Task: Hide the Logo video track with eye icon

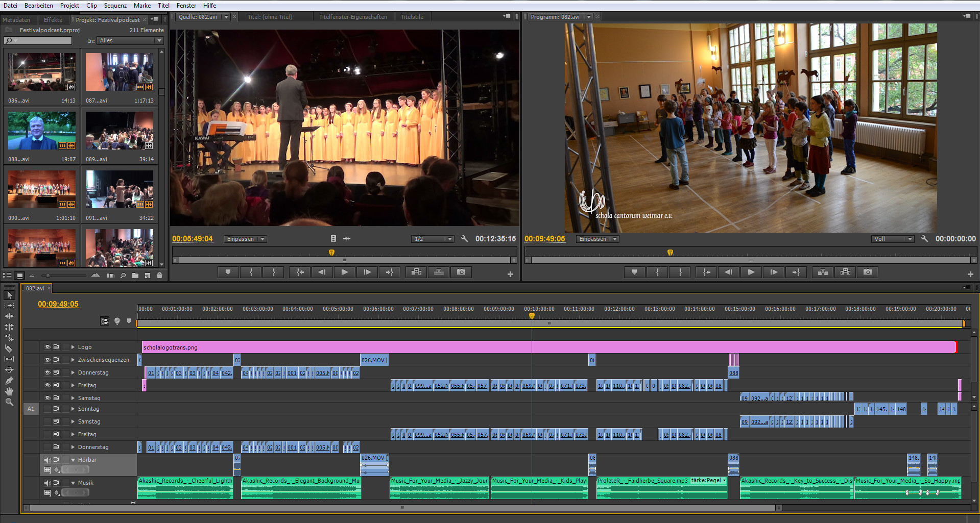Action: (47, 347)
